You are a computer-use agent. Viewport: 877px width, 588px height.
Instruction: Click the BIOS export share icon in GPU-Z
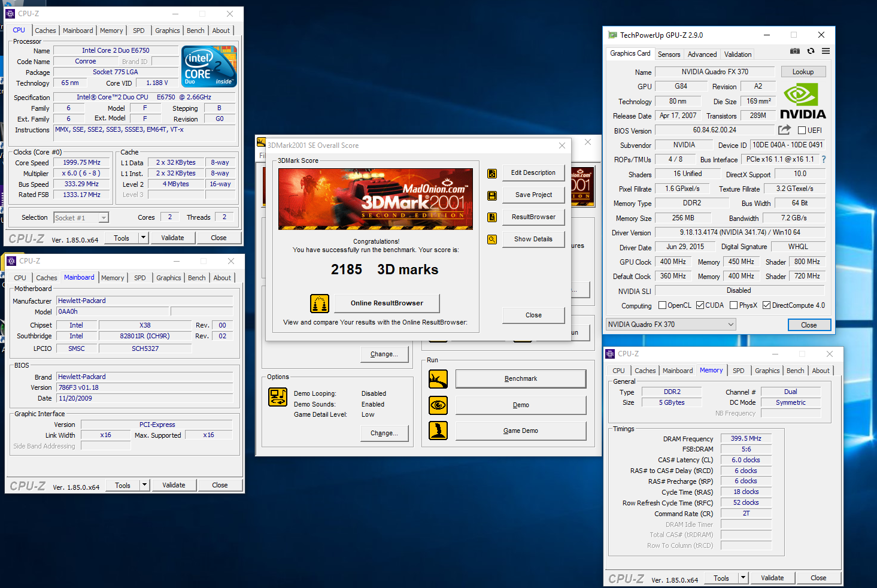(x=784, y=130)
